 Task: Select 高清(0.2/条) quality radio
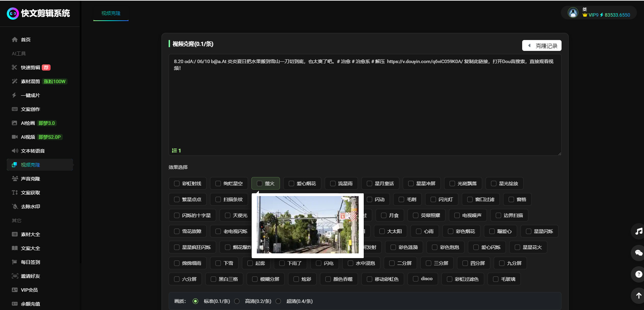point(237,301)
